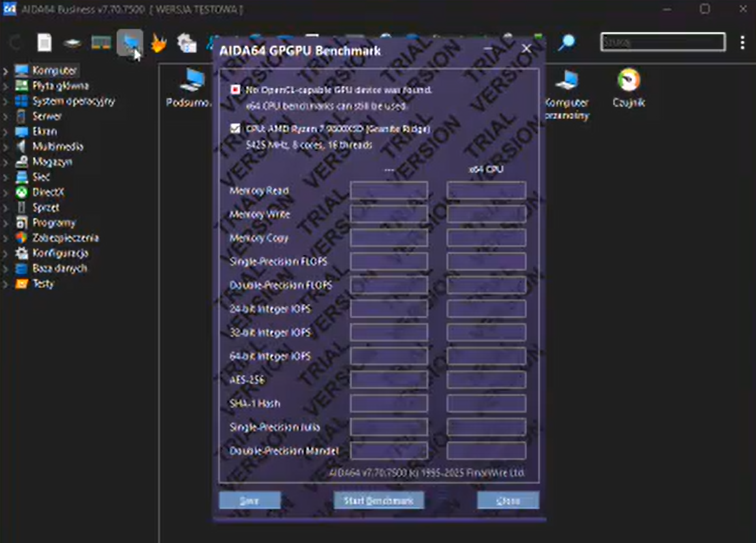The width and height of the screenshot is (756, 543).
Task: Click the gear-shaped toolbar icon beside the flame
Action: (186, 43)
